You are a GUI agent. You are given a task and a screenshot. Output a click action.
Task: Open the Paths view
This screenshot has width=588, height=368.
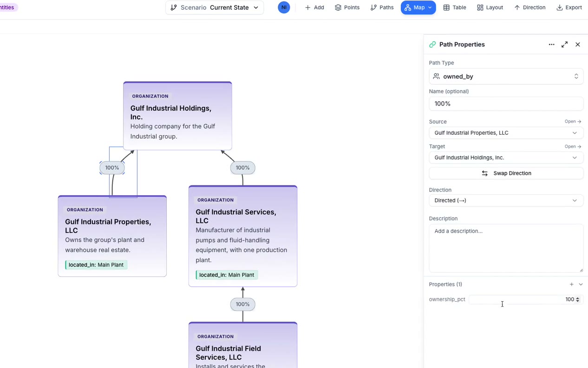382,7
